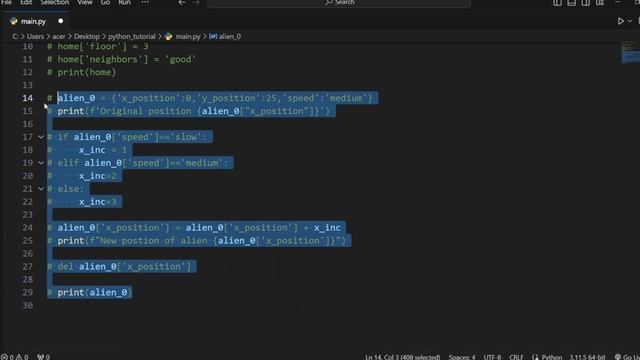Go forward with the right arrow
Screen dimensions: 640x360
196,2
